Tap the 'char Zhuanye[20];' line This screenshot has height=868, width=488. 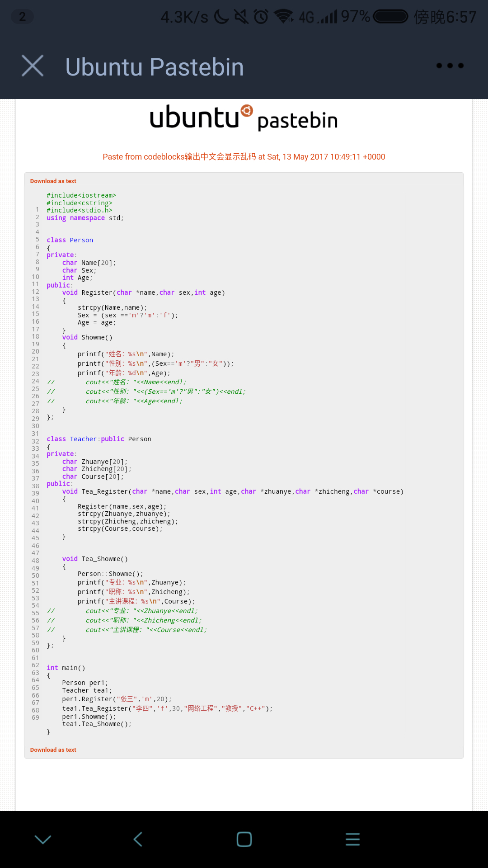[95, 462]
